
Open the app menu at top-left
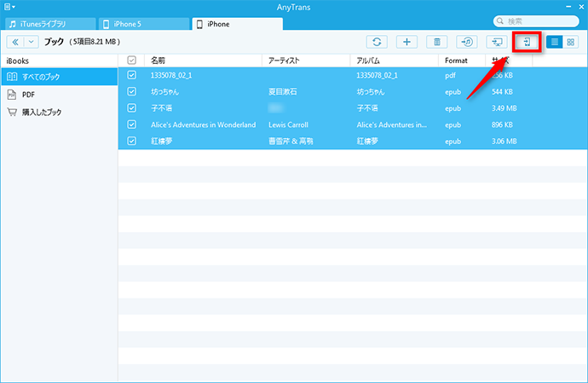[9, 7]
